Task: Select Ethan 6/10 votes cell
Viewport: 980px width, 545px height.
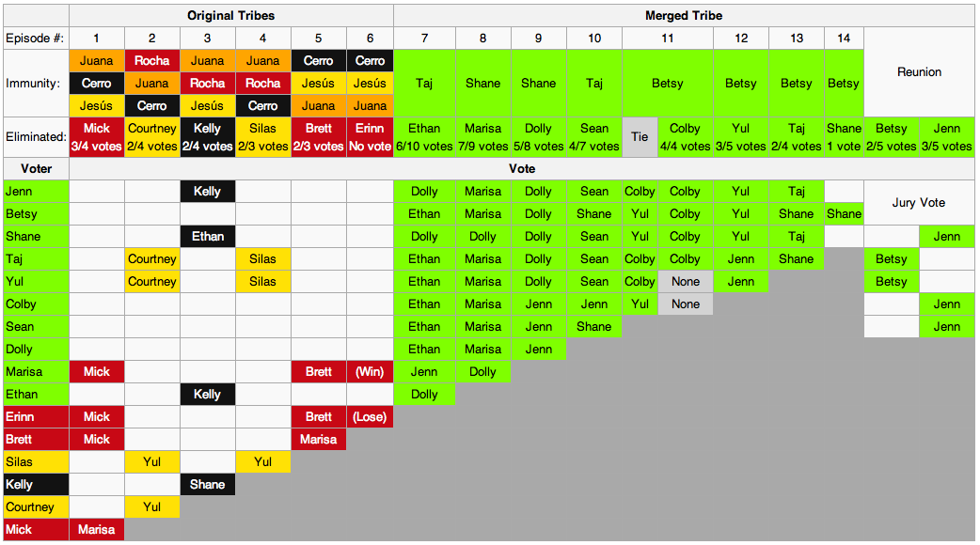Action: click(424, 136)
